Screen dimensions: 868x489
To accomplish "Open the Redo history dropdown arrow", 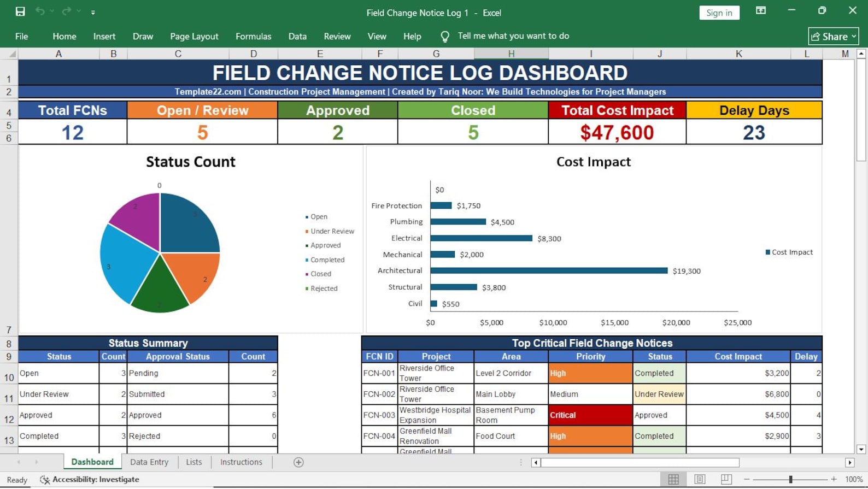I will point(79,11).
